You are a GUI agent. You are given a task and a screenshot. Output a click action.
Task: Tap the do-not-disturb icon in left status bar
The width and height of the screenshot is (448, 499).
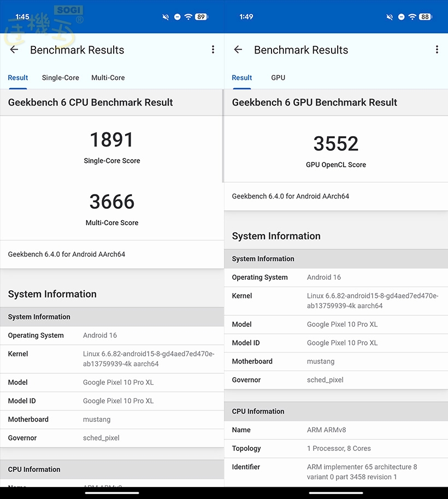point(177,17)
